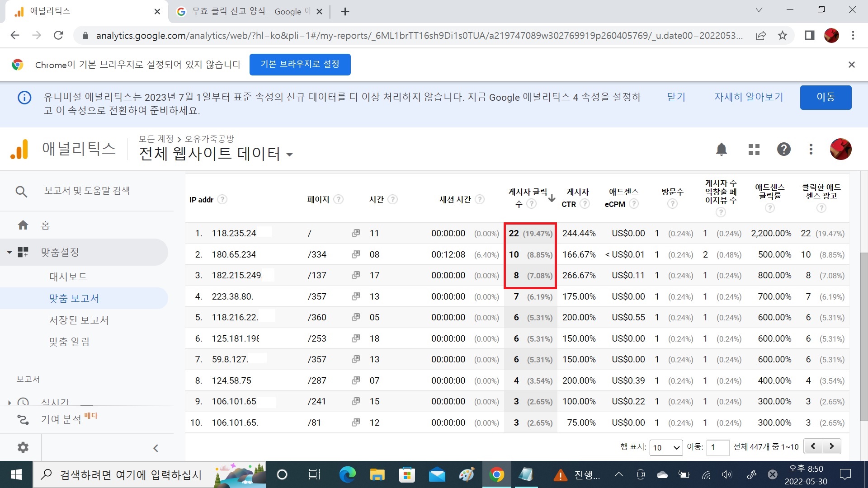The width and height of the screenshot is (868, 488).
Task: Open page link icon for row /137
Action: pos(356,275)
